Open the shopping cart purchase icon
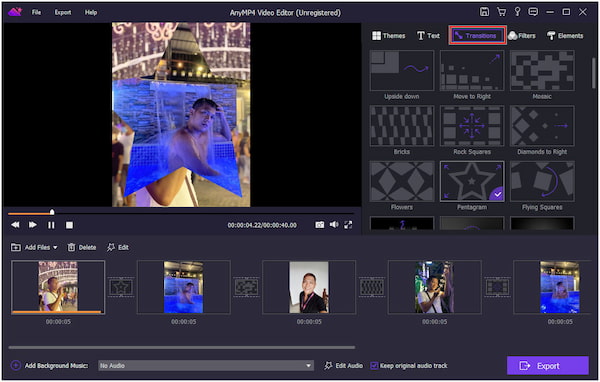The height and width of the screenshot is (382, 600). click(501, 12)
